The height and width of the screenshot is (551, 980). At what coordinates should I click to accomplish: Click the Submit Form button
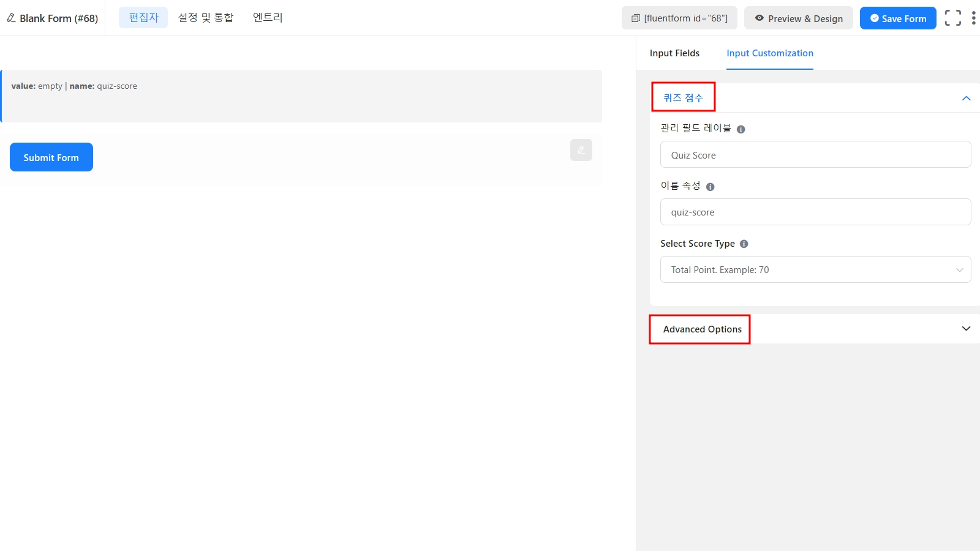(x=51, y=157)
